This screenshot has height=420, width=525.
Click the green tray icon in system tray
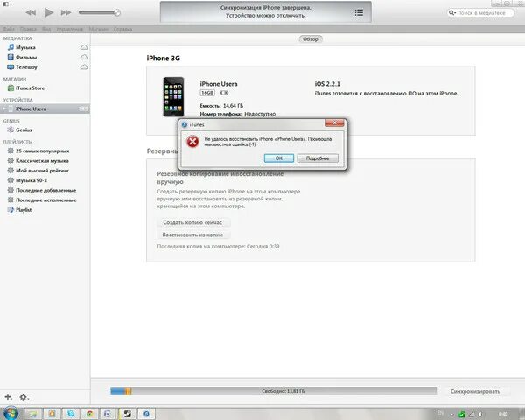(462, 414)
